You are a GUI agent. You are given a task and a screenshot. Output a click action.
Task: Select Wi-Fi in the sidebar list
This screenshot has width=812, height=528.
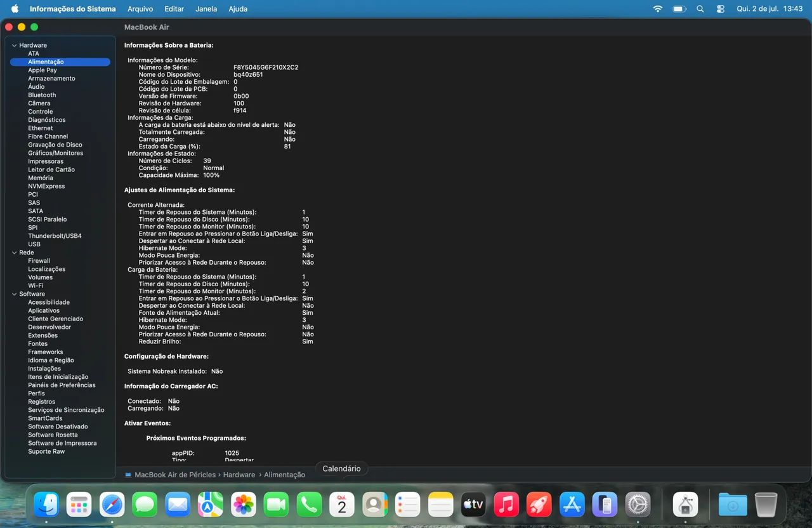pyautogui.click(x=36, y=286)
